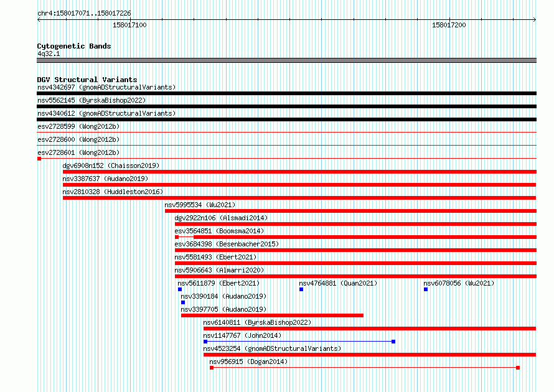Viewport: 554px width, 392px height.
Task: Click red bar under nsv6140811
Action: tap(370, 329)
